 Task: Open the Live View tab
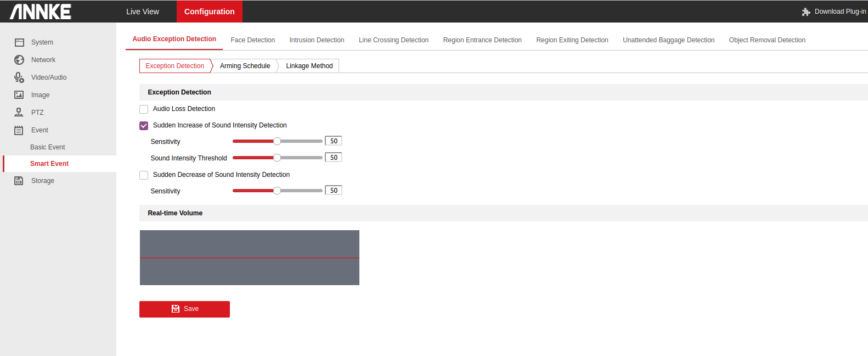coord(143,12)
